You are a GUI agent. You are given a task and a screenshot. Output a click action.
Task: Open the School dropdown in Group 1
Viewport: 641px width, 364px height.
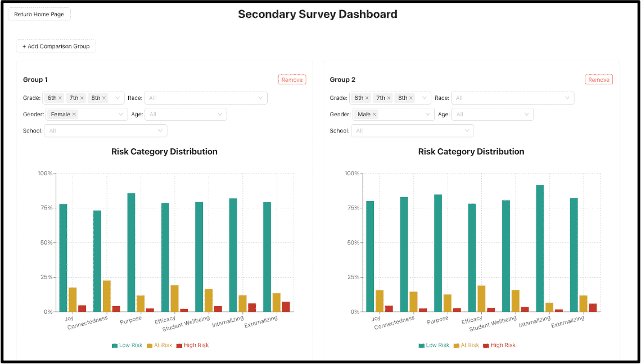click(x=106, y=131)
